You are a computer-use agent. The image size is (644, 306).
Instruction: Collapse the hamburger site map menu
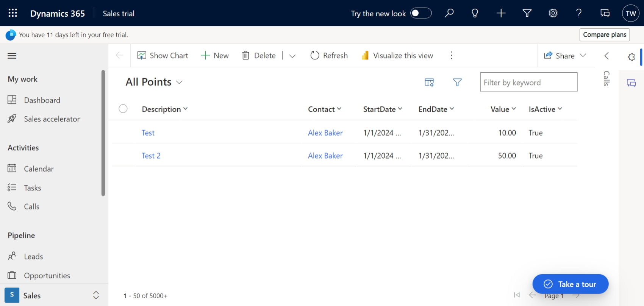point(12,56)
